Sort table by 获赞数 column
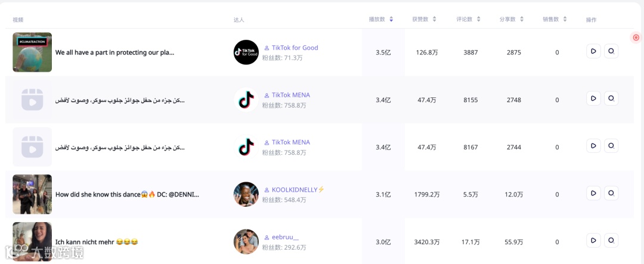This screenshot has width=644, height=264. pos(435,19)
